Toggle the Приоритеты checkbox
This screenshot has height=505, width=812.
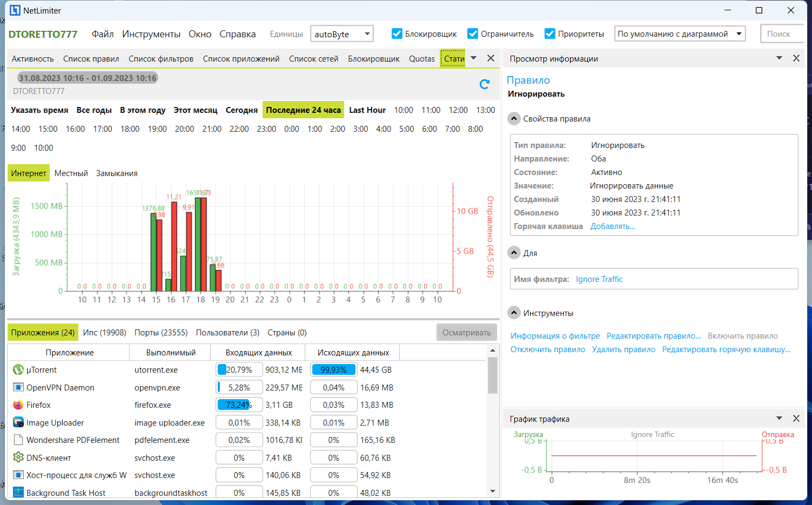550,33
